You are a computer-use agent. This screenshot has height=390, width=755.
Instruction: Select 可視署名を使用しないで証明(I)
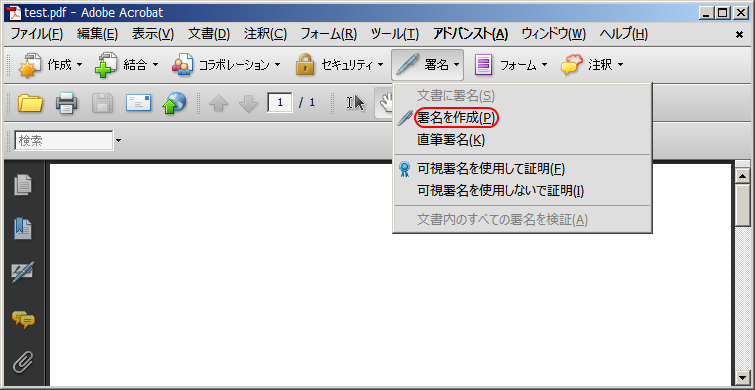500,191
